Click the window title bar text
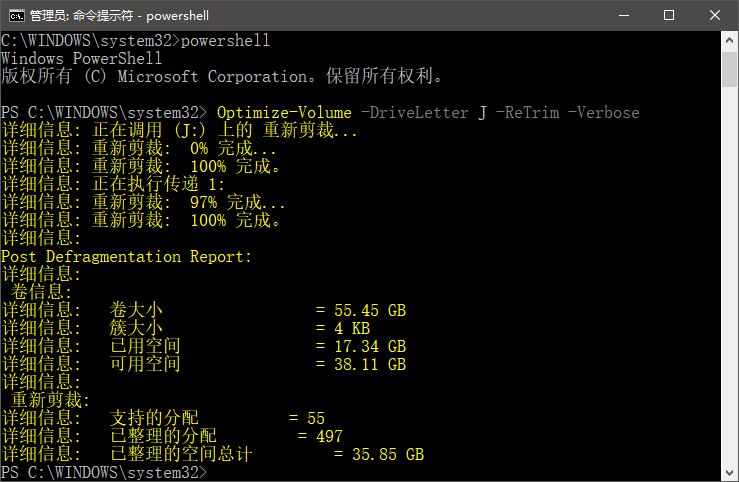The height and width of the screenshot is (482, 739). coord(119,16)
